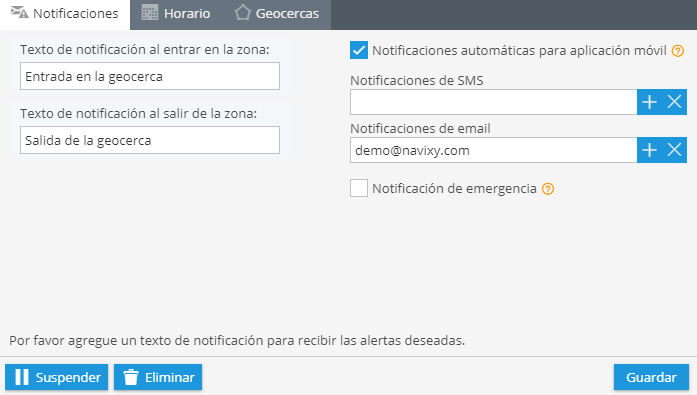The height and width of the screenshot is (395, 697).
Task: Select the Notificaciones tab
Action: click(65, 14)
